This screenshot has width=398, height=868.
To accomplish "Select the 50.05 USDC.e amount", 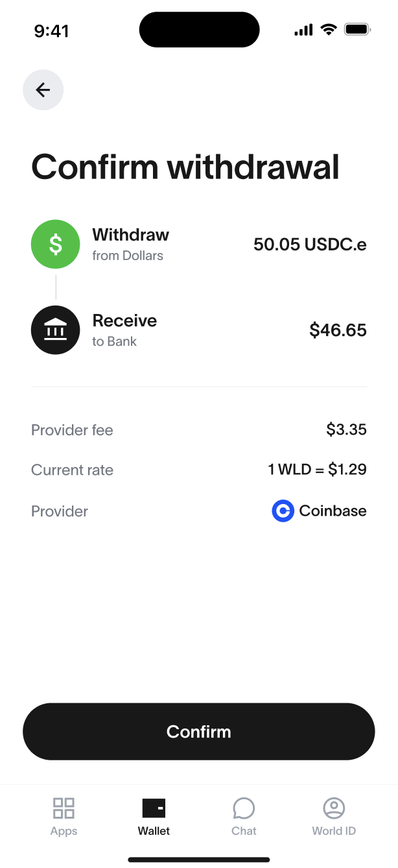I will (x=310, y=245).
